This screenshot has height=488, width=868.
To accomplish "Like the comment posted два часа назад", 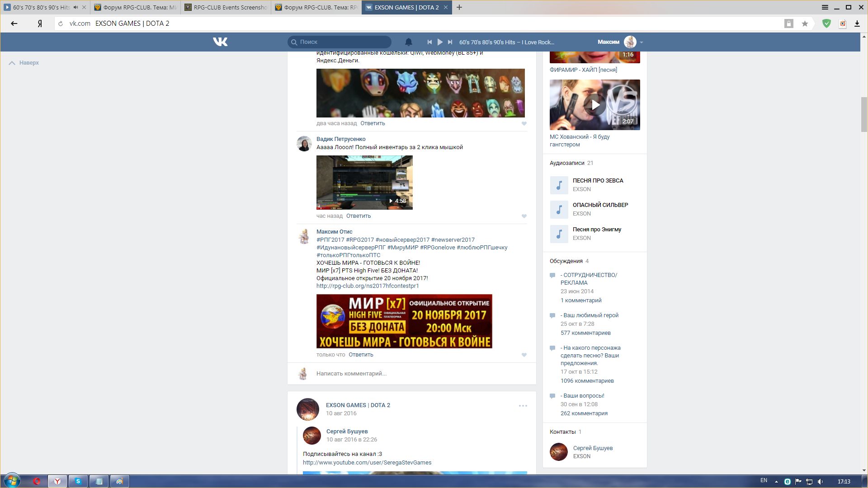I will click(x=524, y=123).
